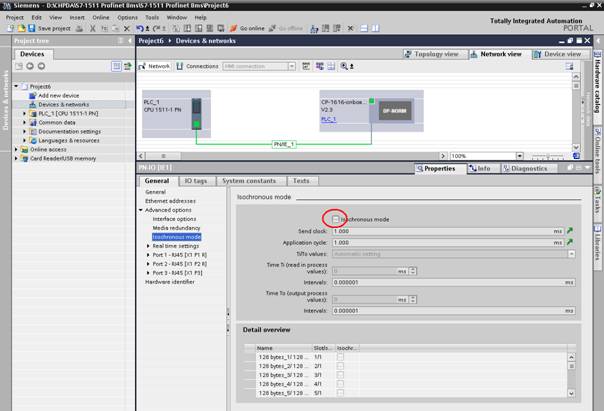Image resolution: width=604 pixels, height=411 pixels.
Task: Enable the Isochronous mode checkbox
Action: click(336, 218)
